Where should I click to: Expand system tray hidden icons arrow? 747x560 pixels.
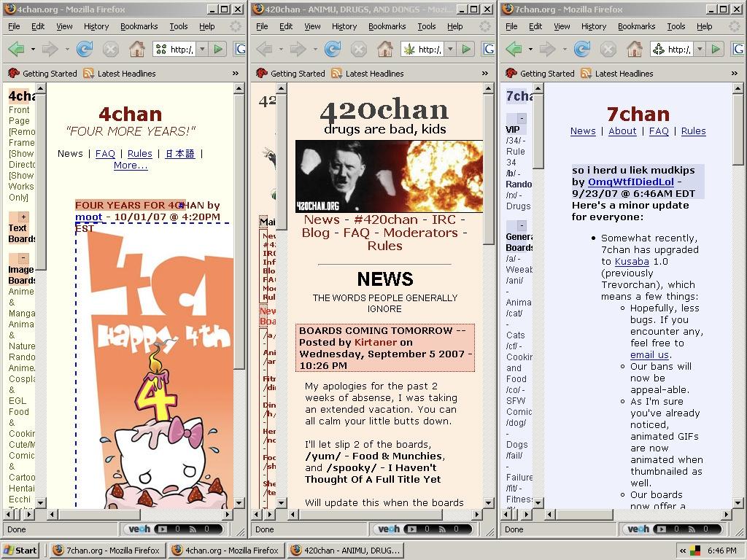683,551
